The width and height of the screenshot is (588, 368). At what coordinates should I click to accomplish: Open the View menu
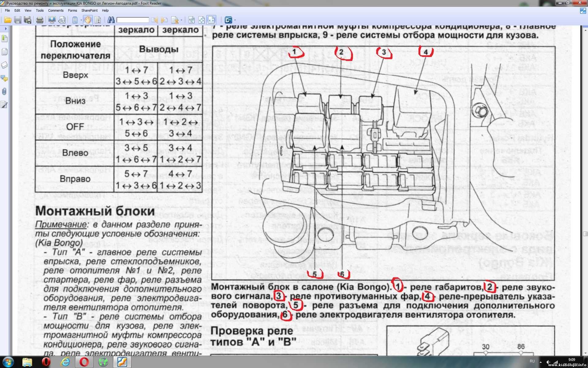coord(28,10)
